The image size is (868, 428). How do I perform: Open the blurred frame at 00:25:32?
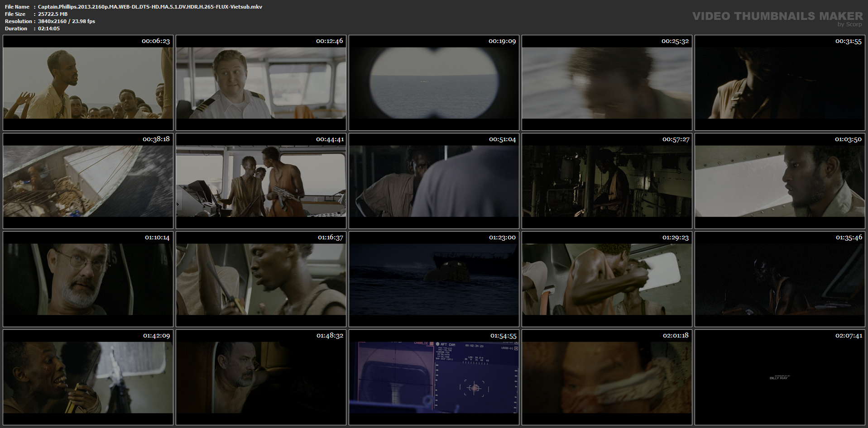point(607,83)
